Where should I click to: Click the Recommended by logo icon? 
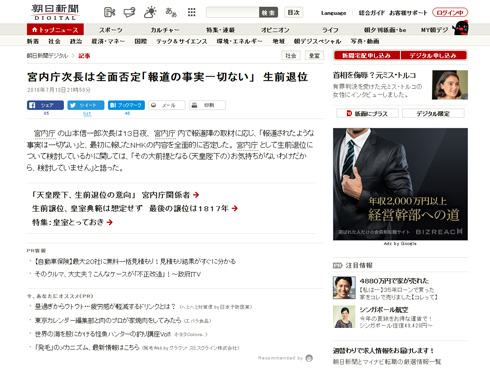point(309,358)
